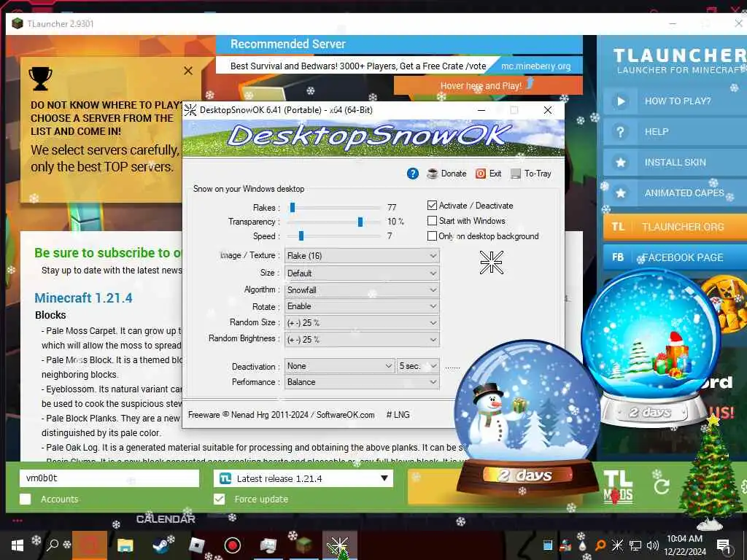Open Algorithm dropdown set to Snowfall

coord(362,290)
